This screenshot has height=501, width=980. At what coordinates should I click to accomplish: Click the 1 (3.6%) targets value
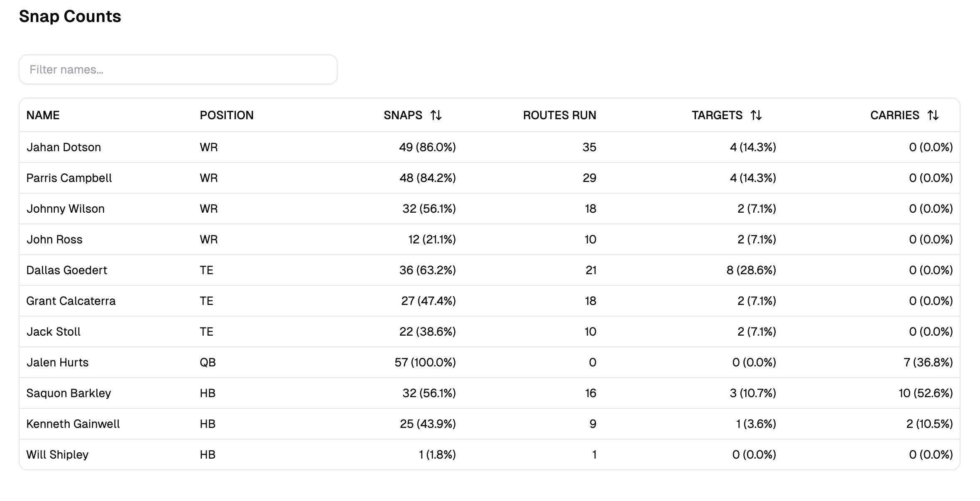click(x=756, y=424)
